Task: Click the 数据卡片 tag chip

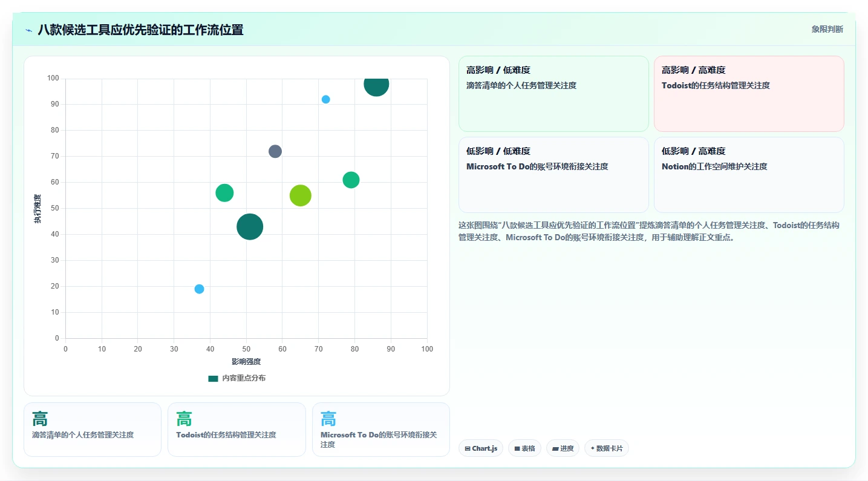Action: [x=607, y=448]
